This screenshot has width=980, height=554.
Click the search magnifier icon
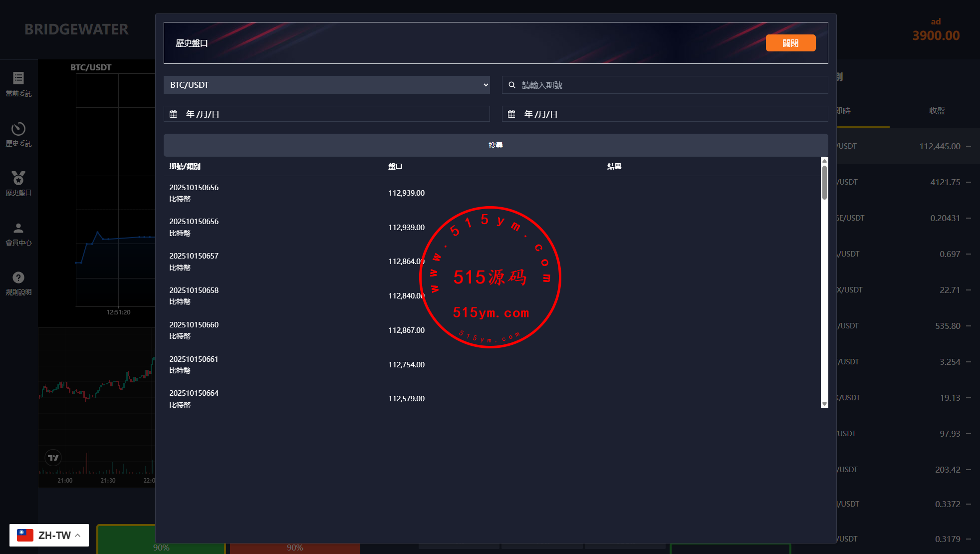[x=512, y=85]
